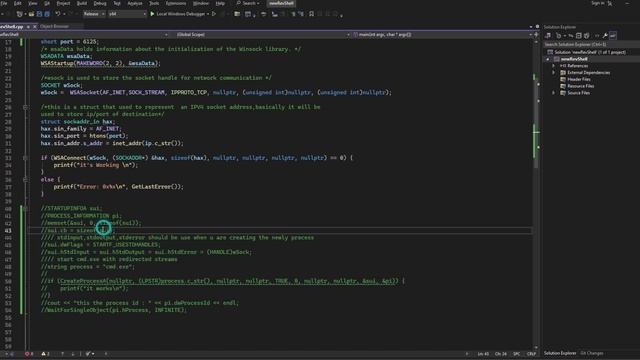Viewport: 640px width, 360px height.
Task: Click Solution Explorer Properties wrench icon
Action: (x=605, y=36)
